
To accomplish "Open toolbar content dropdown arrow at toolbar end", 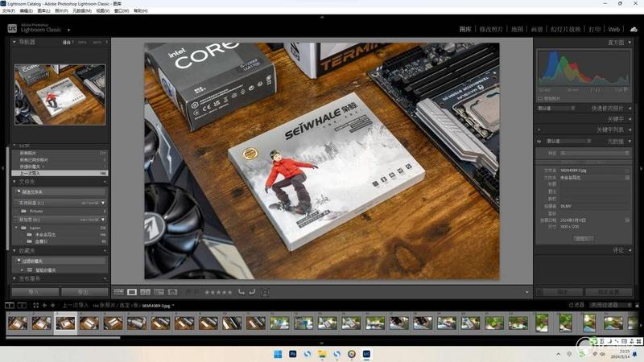I will (x=527, y=292).
